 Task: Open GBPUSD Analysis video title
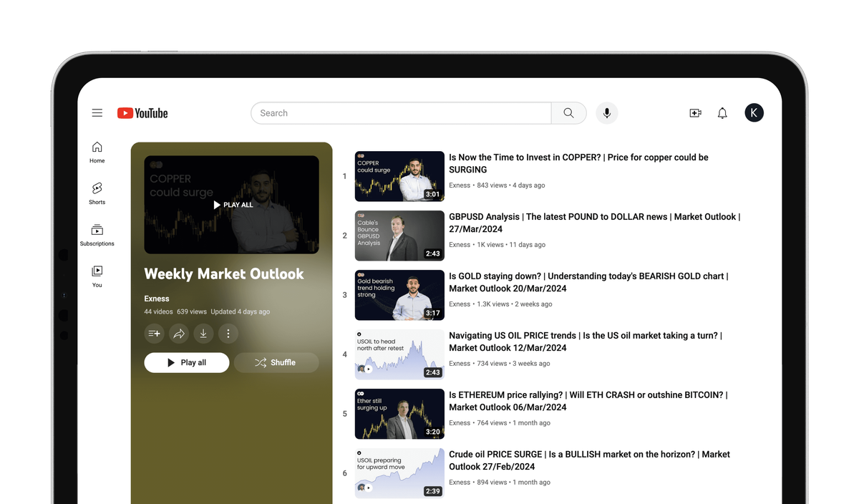click(594, 223)
